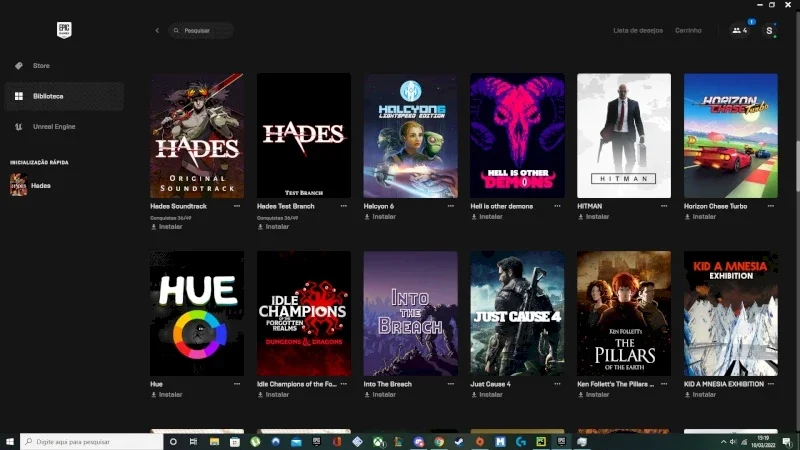This screenshot has width=800, height=450.
Task: Open options menu for HITMAN
Action: tap(664, 206)
